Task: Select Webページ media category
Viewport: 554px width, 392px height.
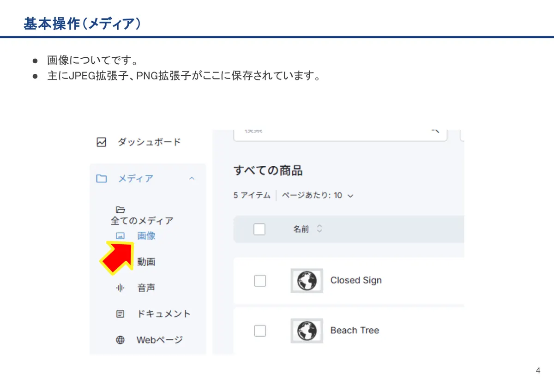Action: [160, 340]
